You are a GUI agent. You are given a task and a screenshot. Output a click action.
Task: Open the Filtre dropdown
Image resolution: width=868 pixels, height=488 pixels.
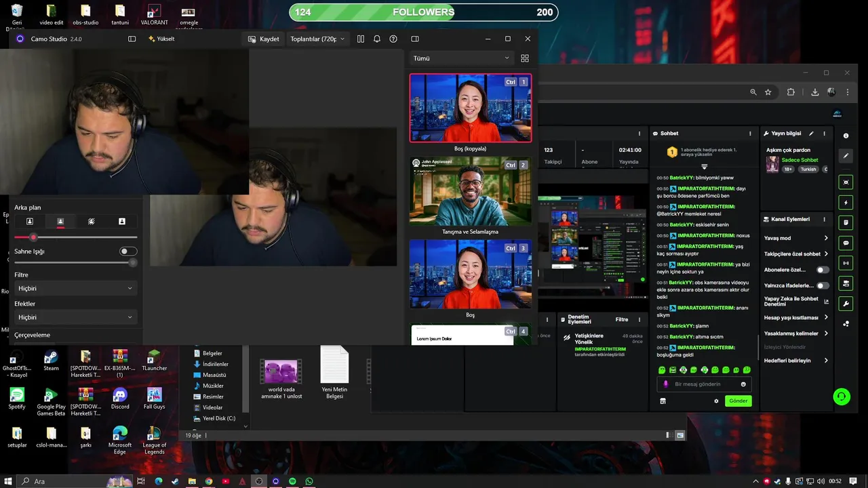click(x=75, y=288)
